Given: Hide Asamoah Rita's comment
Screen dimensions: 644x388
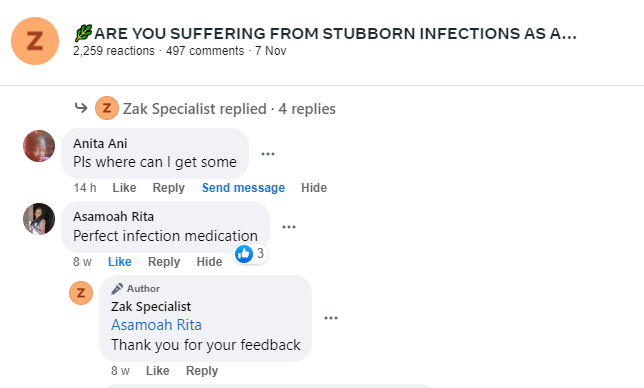Looking at the screenshot, I should tap(209, 262).
